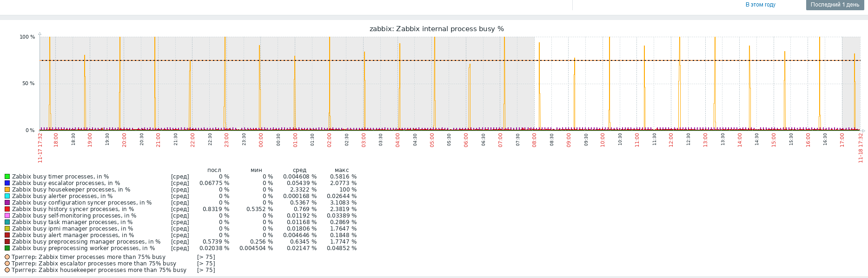
Task: Click the blue escalator processes legend square
Action: [7, 183]
